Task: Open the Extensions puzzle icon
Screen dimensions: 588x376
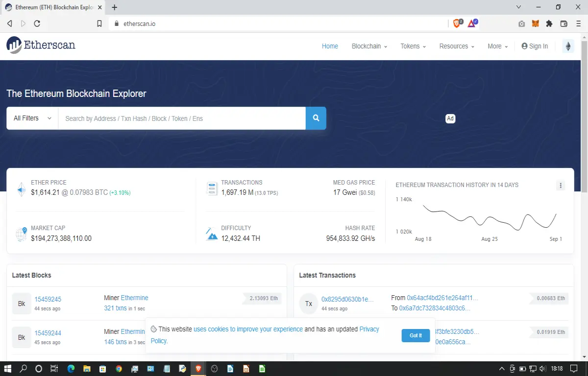Action: tap(549, 23)
